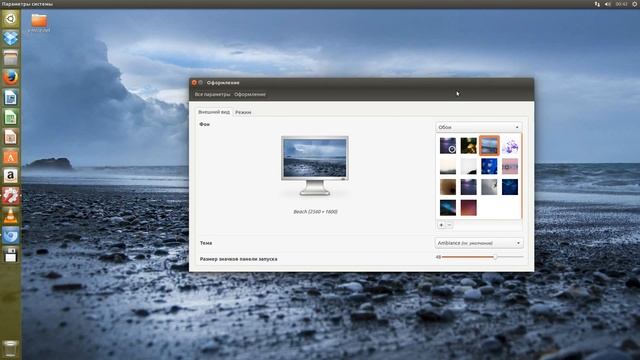Open the blue browser icon below VLC
Viewport: 640px width, 360px height.
[x=11, y=236]
